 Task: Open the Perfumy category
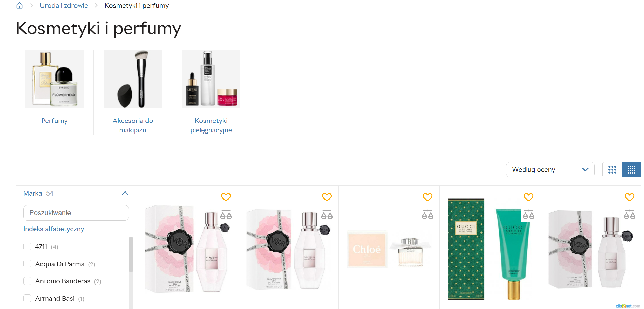(55, 121)
